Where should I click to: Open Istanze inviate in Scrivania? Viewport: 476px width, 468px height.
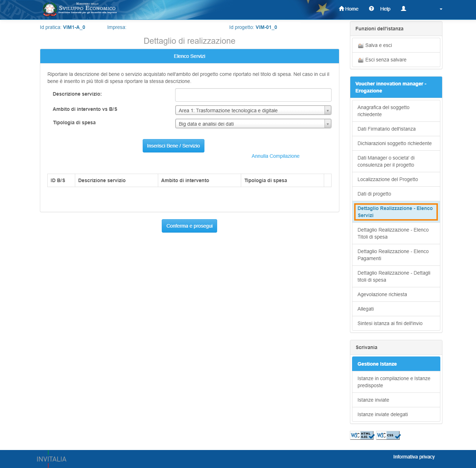373,400
